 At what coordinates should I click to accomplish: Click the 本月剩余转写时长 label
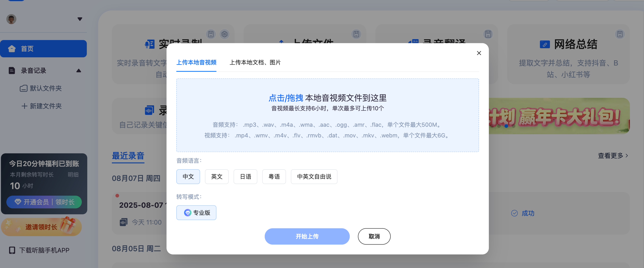pyautogui.click(x=32, y=175)
